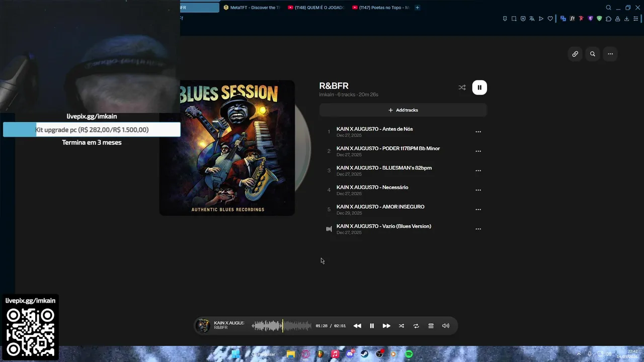644x362 pixels.
Task: Open options for Antes de Nós track
Action: pos(478,132)
